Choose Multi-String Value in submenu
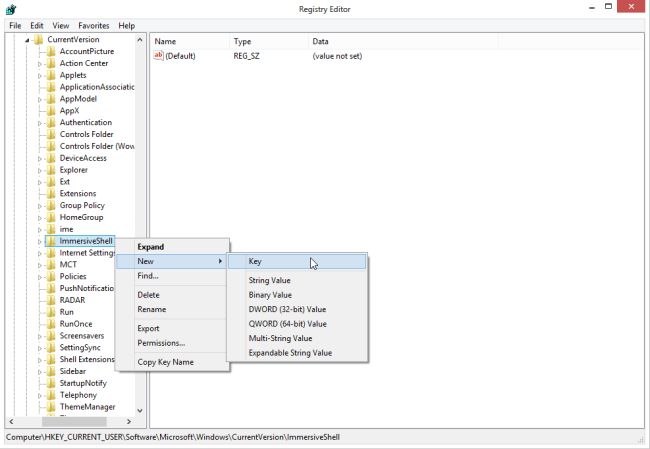Viewport: 650px width, 449px height. (297, 338)
